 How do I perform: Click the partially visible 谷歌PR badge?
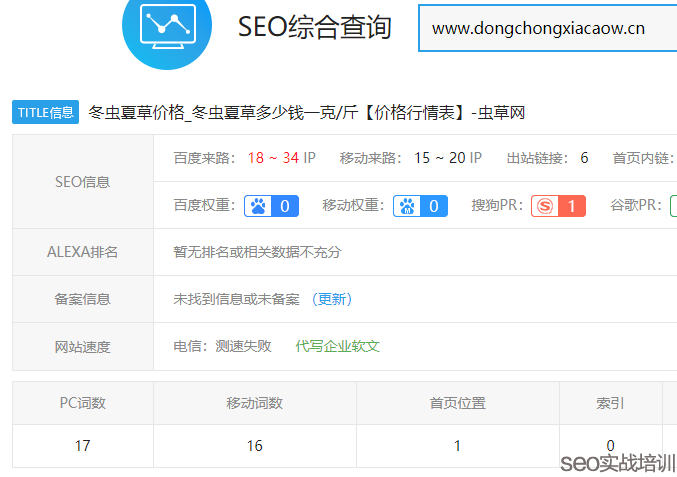tap(673, 206)
